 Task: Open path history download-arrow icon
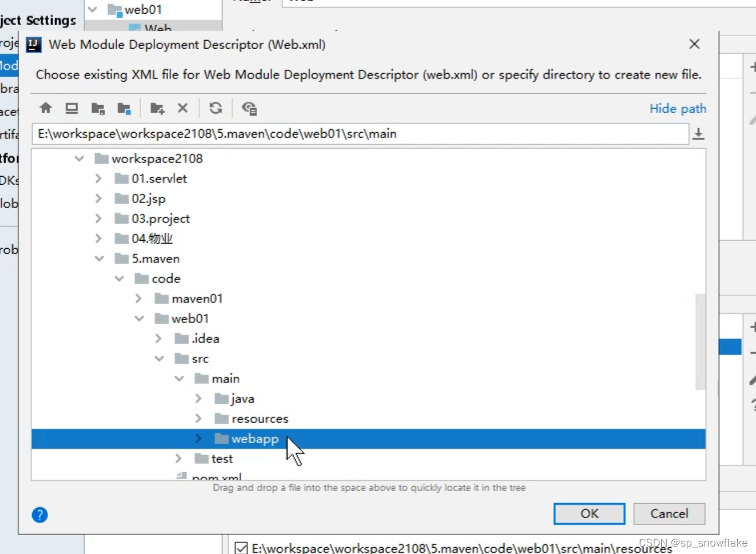698,134
